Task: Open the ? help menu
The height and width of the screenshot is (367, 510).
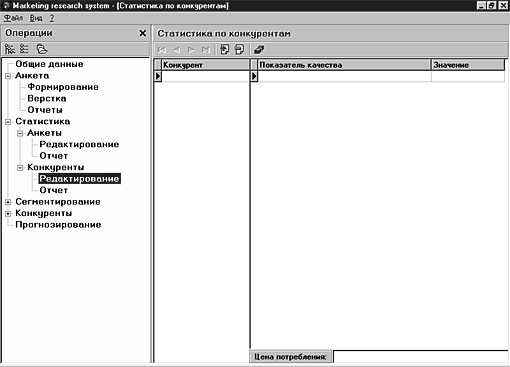Action: 52,18
